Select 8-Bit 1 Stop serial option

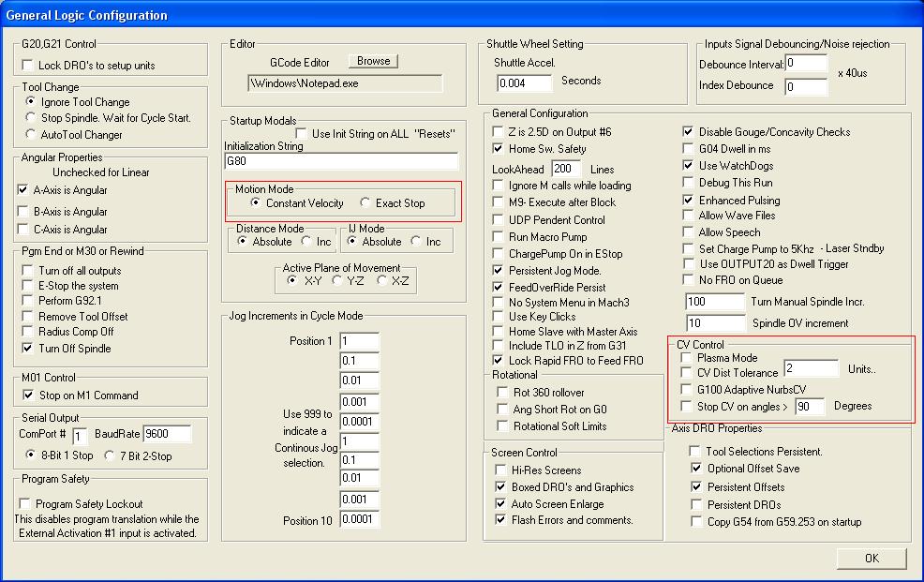point(31,455)
